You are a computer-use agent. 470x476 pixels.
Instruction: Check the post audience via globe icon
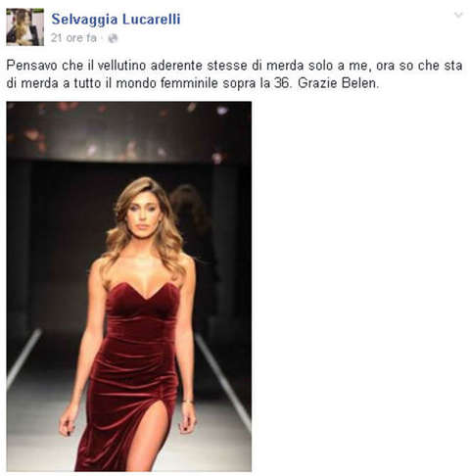tap(113, 38)
